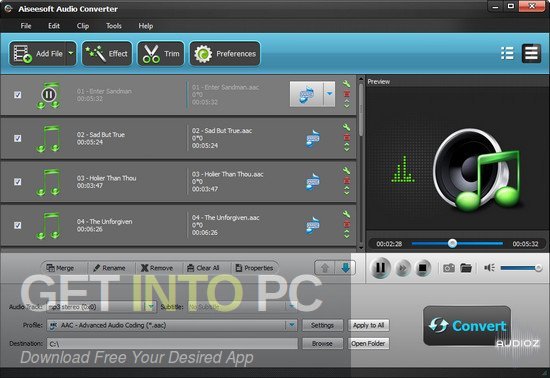Move selected item down with blue down arrow

tap(345, 268)
